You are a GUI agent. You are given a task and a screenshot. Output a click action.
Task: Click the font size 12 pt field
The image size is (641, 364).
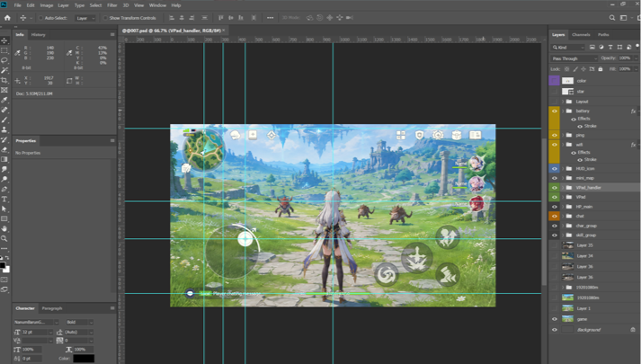[37, 333]
